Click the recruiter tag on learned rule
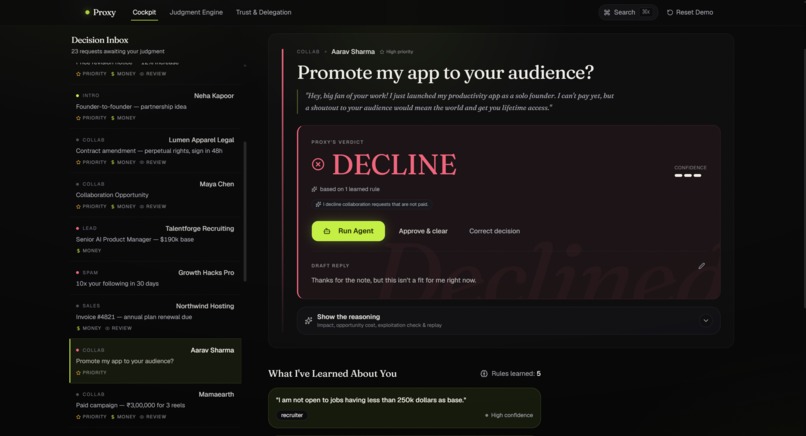 tap(292, 415)
